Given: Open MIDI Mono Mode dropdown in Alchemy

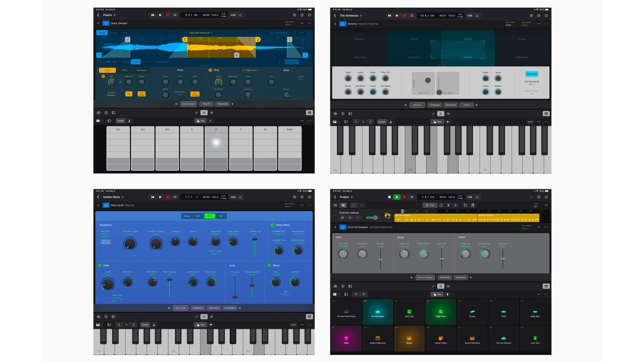Looking at the screenshot, I should tap(532, 84).
